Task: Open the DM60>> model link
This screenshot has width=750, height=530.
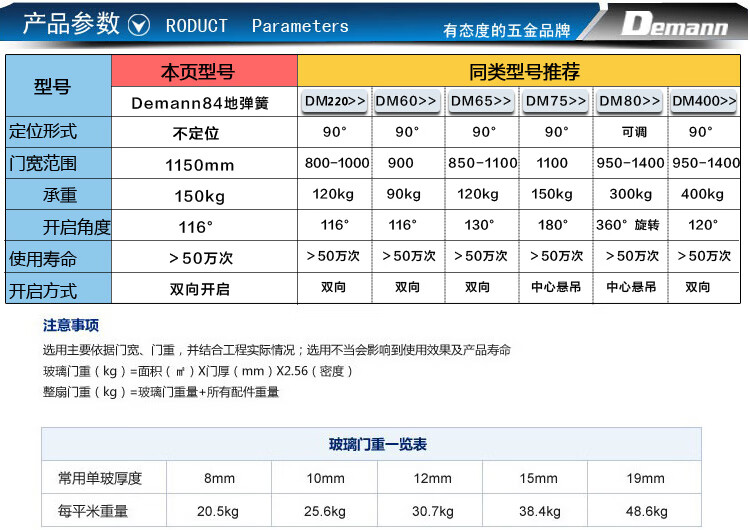Action: coord(406,101)
